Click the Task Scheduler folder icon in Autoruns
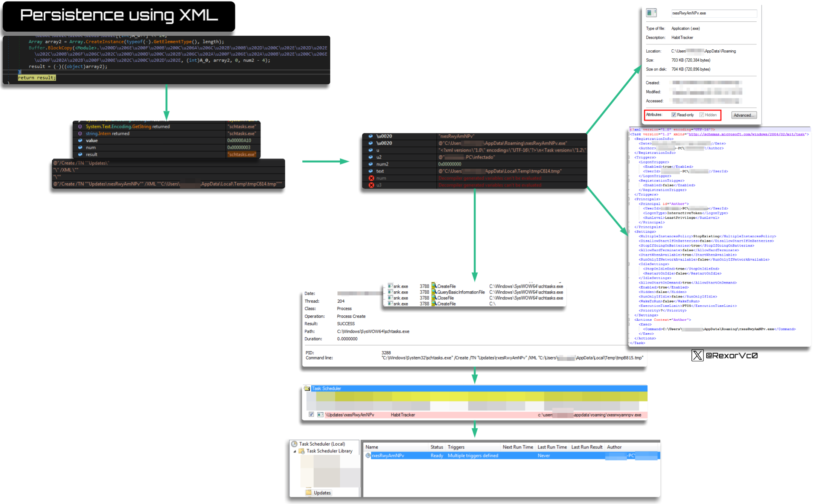Viewport: 815px width, 504px height. click(307, 388)
